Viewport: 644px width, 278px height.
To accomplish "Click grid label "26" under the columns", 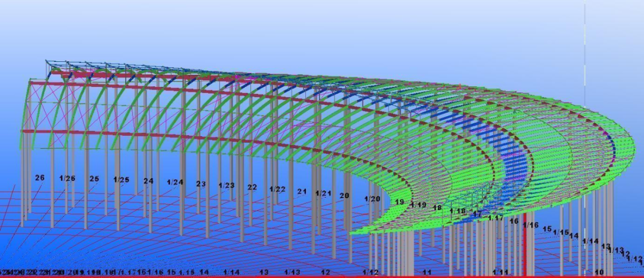I will point(39,178).
